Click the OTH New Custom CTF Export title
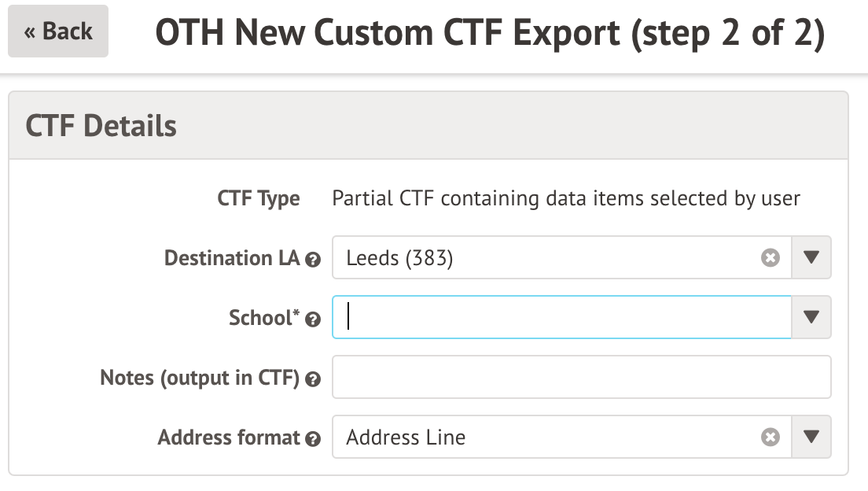The height and width of the screenshot is (491, 868). pos(490,33)
